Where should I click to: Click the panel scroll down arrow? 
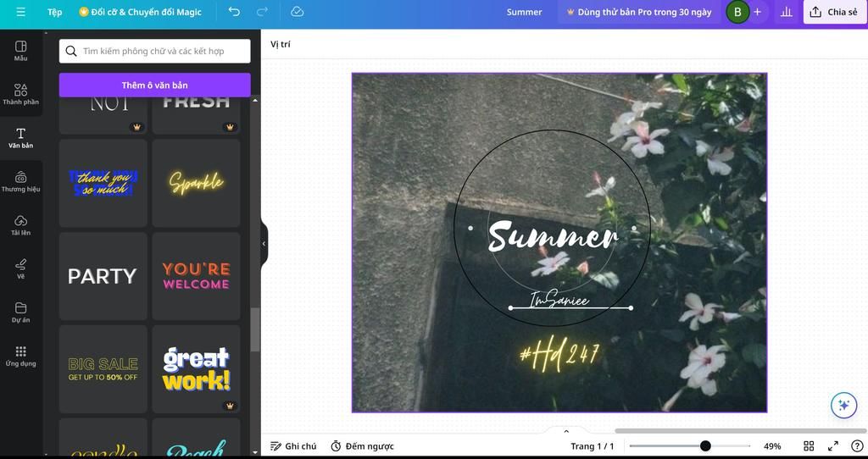tap(254, 452)
